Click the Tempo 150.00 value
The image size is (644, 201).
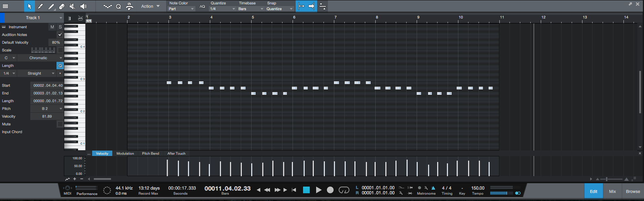478,188
